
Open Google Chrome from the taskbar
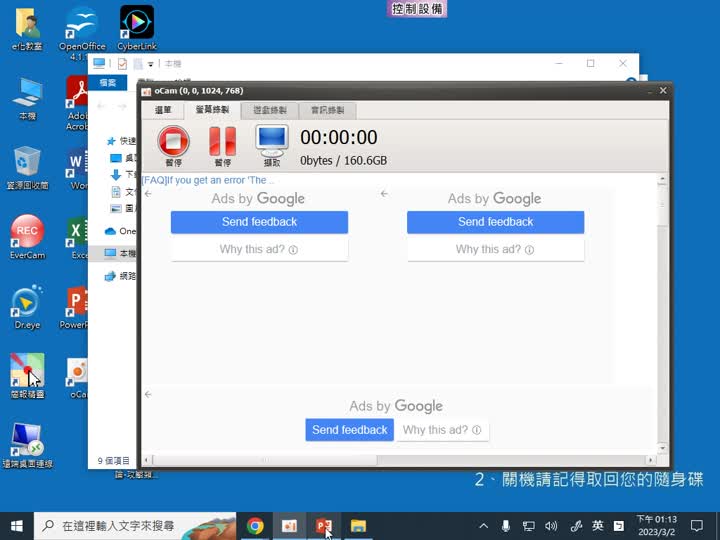[x=255, y=526]
